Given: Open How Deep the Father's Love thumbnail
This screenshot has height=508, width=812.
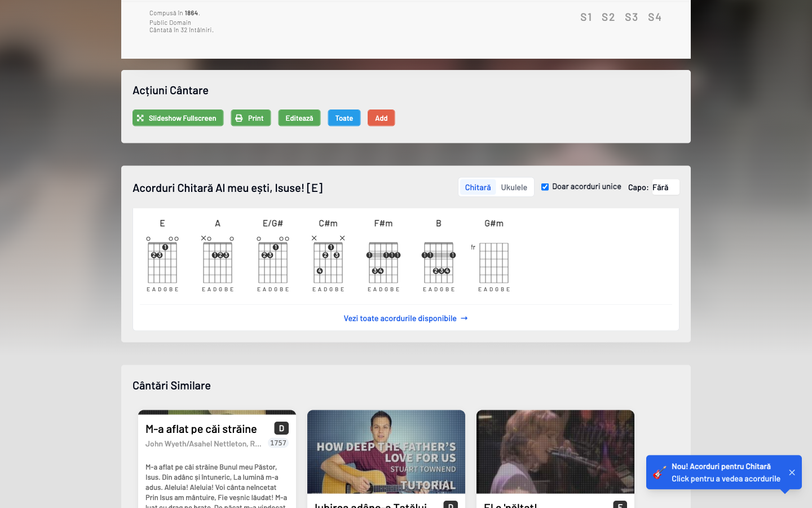Looking at the screenshot, I should (x=386, y=452).
